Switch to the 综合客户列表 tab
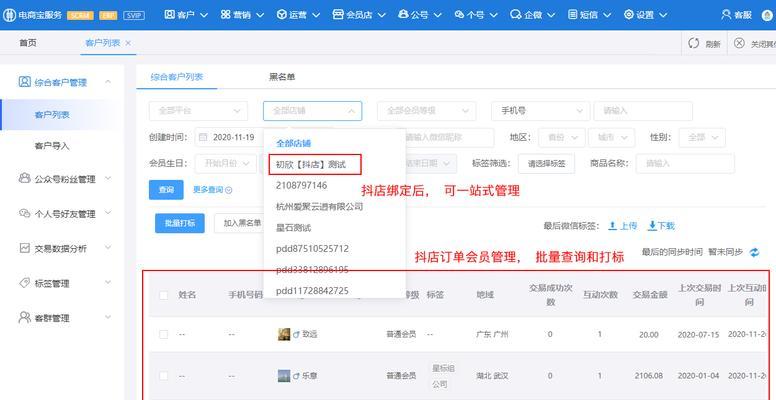This screenshot has width=776, height=400. click(x=177, y=77)
